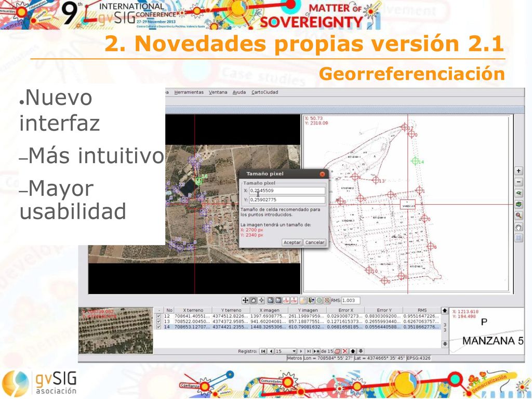
Task: Open the Ayuda menu
Action: pos(239,92)
